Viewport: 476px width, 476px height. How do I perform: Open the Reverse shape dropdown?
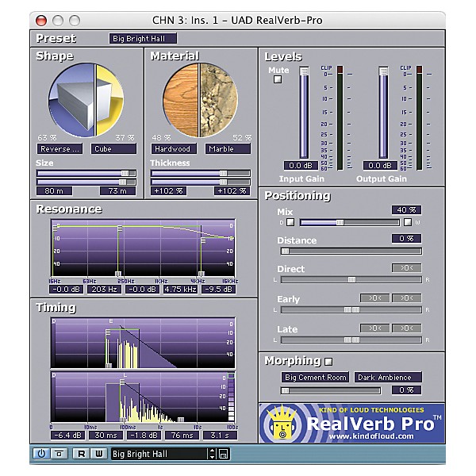tap(59, 149)
